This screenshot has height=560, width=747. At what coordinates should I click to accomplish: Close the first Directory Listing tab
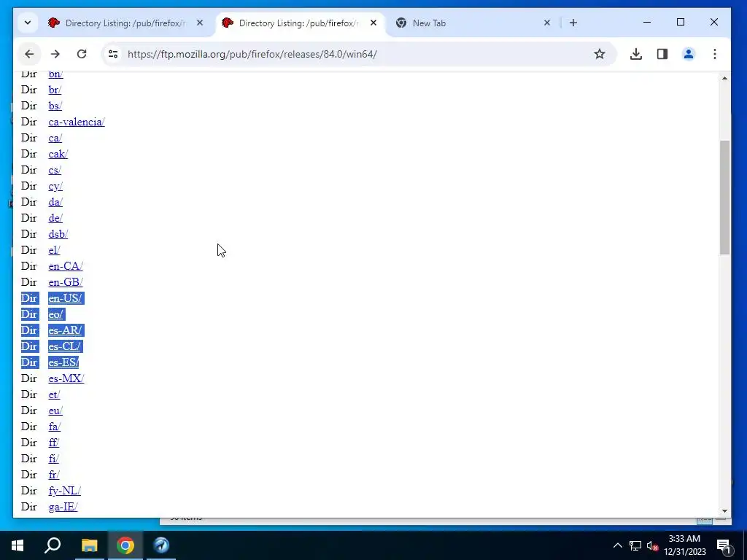click(200, 23)
